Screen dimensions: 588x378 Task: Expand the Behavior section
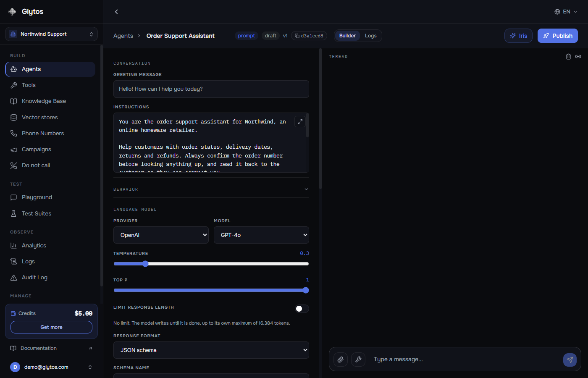click(211, 189)
